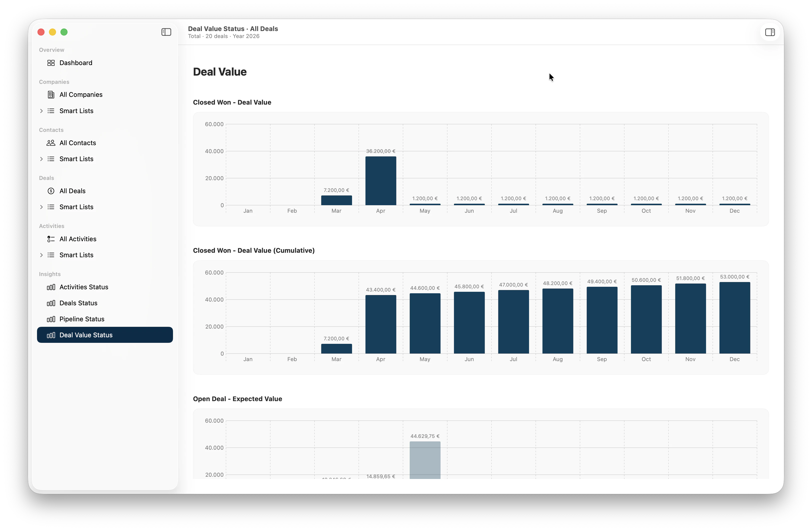This screenshot has width=812, height=531.
Task: Open the Dashboard from the sidebar icon
Action: [x=51, y=63]
